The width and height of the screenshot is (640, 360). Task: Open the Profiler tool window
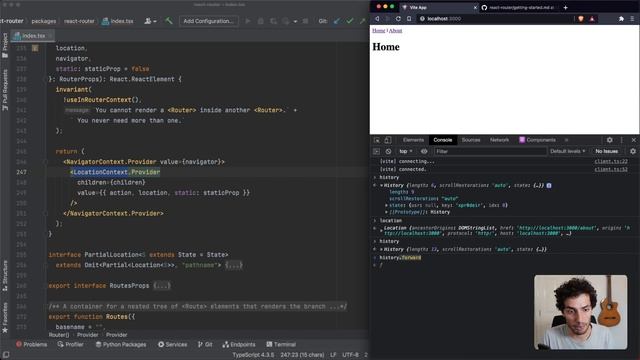[71, 344]
